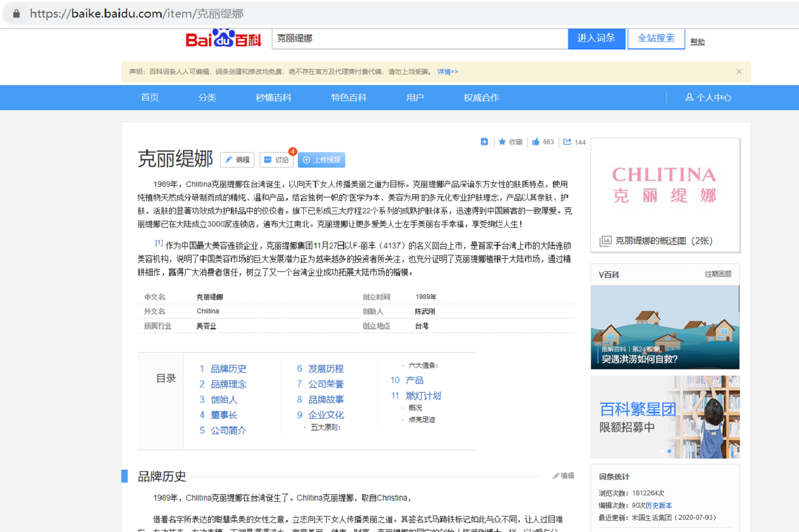Open the 用户 navigation menu
This screenshot has height=532, width=799.
pos(415,97)
